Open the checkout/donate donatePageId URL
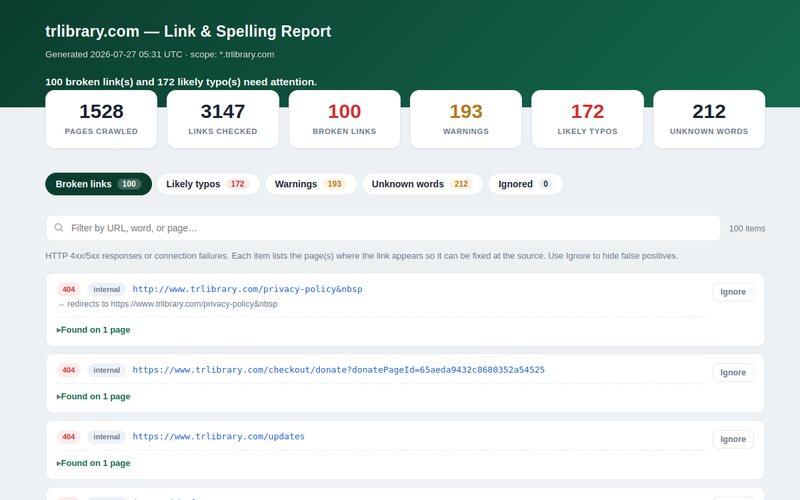This screenshot has height=500, width=800. coord(339,369)
